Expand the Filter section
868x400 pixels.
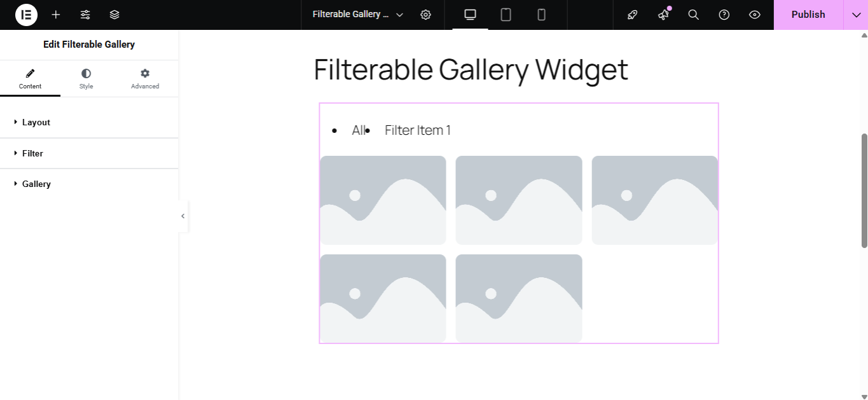tap(89, 153)
